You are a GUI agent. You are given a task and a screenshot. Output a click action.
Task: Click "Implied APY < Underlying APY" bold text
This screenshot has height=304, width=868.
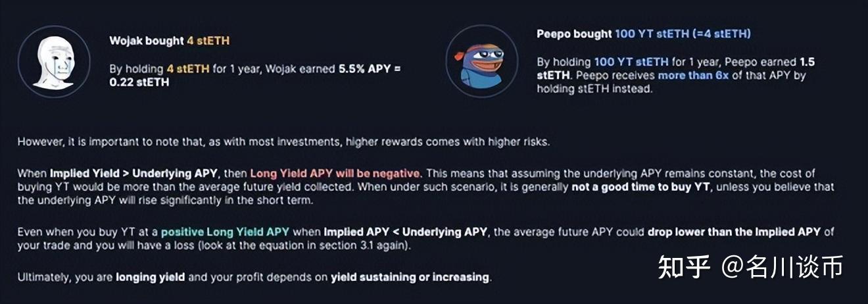tap(405, 232)
